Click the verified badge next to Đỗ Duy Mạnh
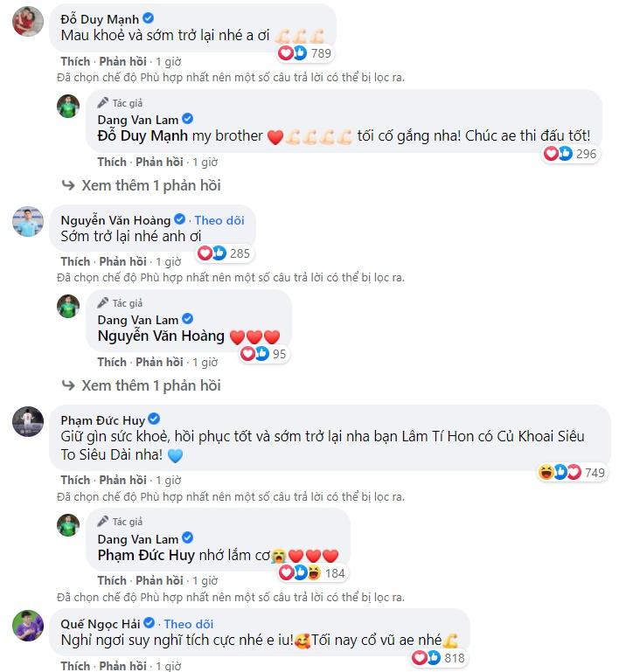Screen dimensions: 633x672 point(149,18)
